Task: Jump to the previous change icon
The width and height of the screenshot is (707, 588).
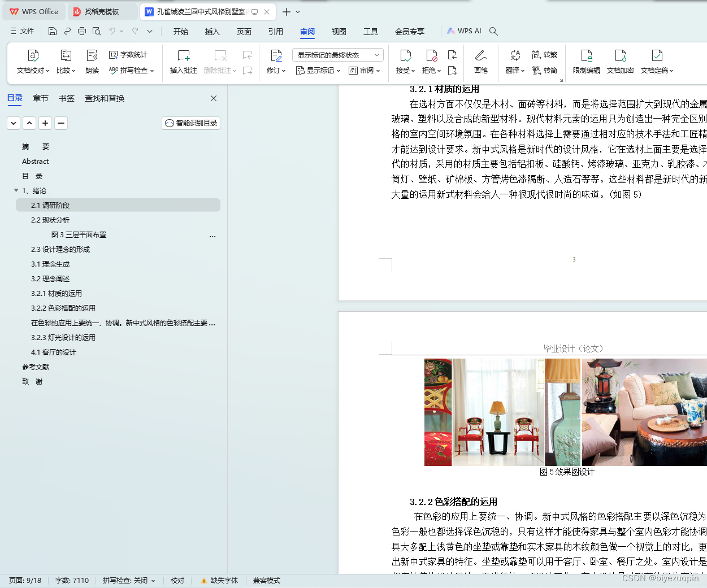Action: pos(452,55)
